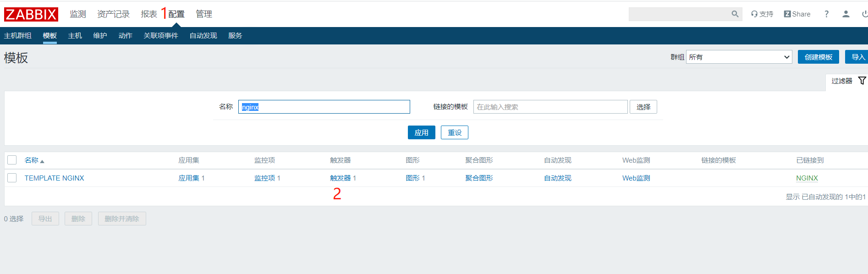Click the 链接的模板 column header

(x=719, y=160)
